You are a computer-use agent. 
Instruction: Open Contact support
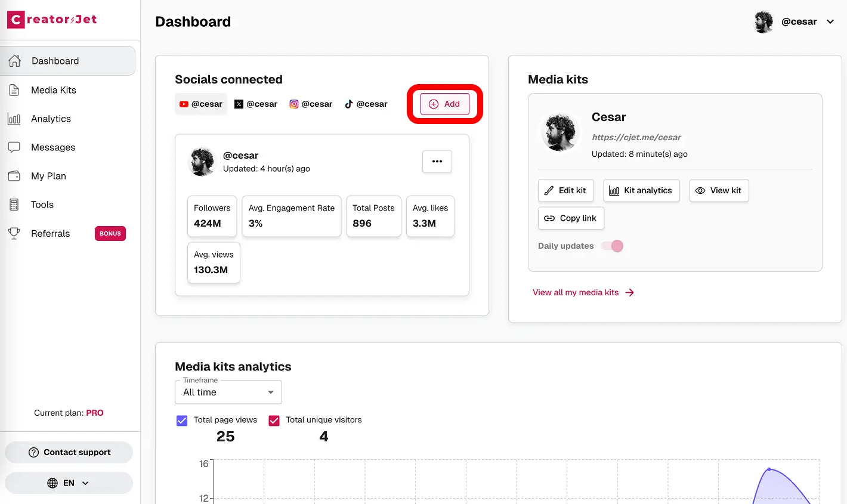point(69,452)
